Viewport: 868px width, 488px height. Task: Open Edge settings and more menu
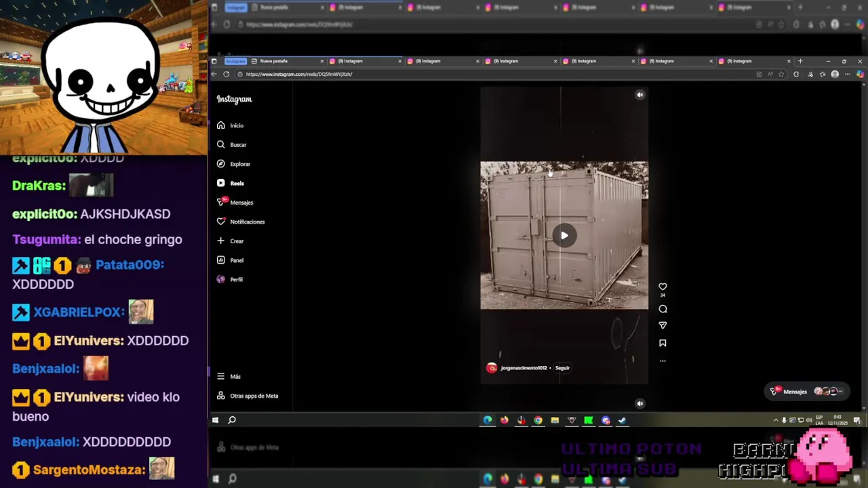point(847,74)
